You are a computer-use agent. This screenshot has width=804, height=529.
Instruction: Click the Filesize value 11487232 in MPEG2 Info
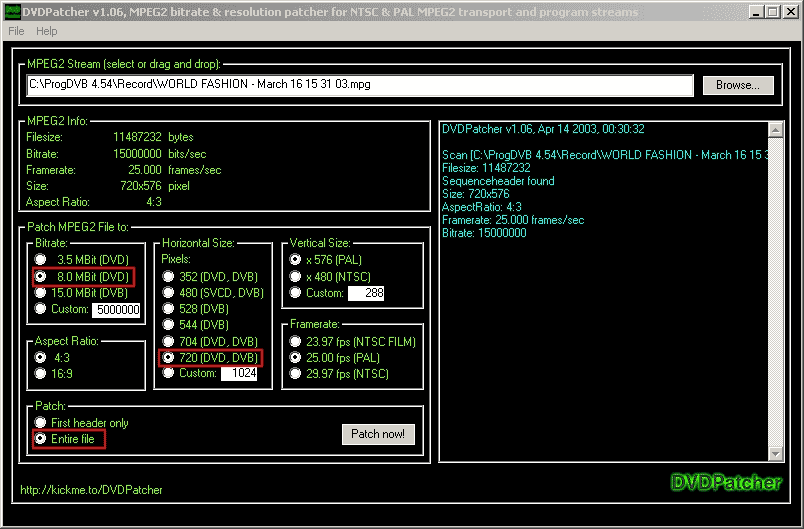(x=137, y=137)
